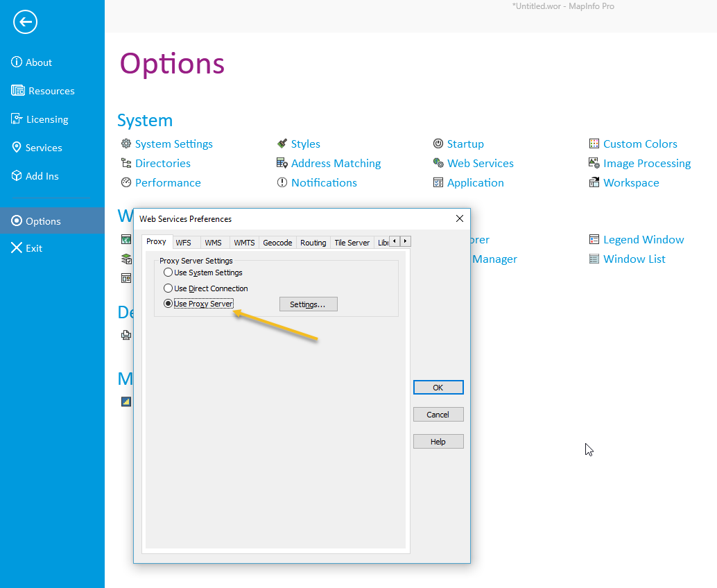This screenshot has height=588, width=717.
Task: Switch to the Geocode tab
Action: pyautogui.click(x=277, y=243)
